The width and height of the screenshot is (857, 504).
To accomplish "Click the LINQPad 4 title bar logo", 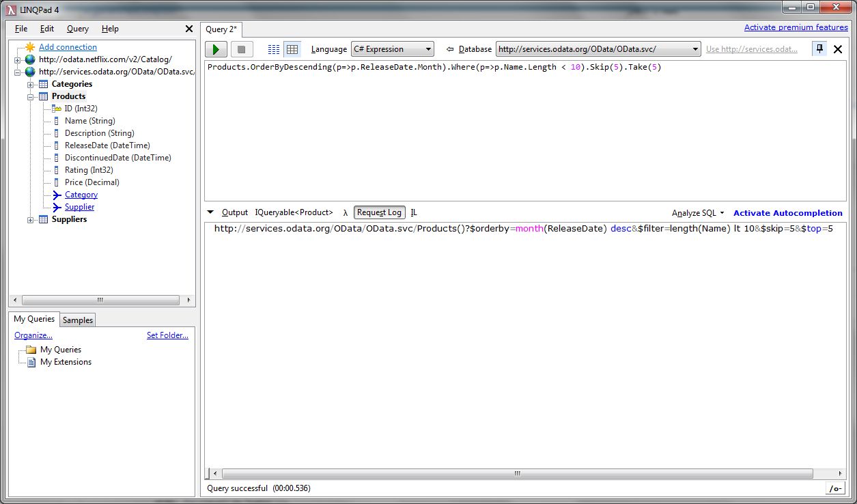I will [x=11, y=9].
